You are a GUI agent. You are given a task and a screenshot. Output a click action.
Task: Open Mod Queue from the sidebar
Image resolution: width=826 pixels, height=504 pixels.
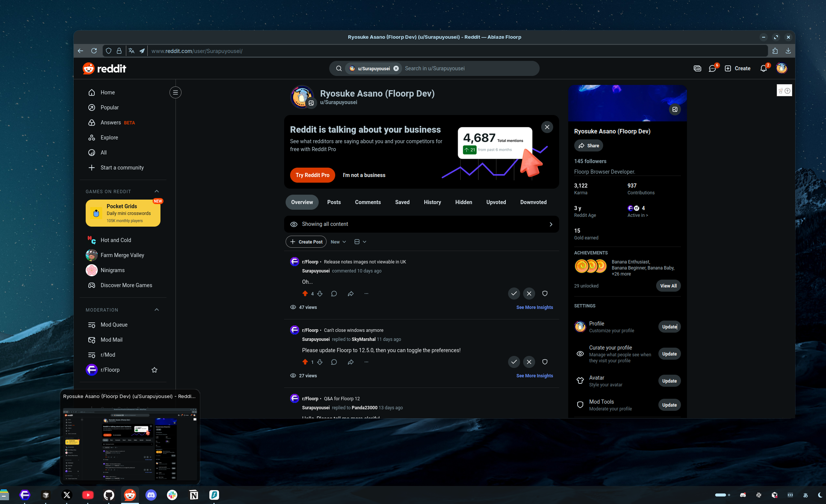click(113, 325)
